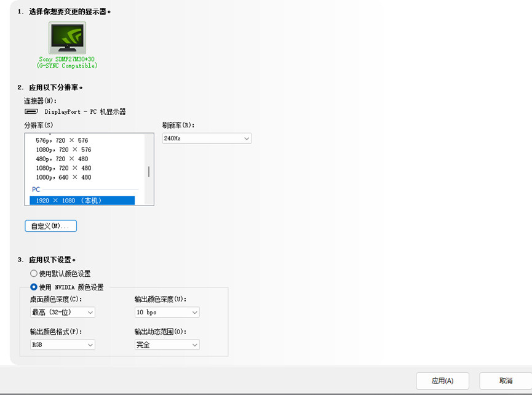532x395 pixels.
Task: Click the DisplayPort - PC 机显示器 text
Action: [x=85, y=111]
